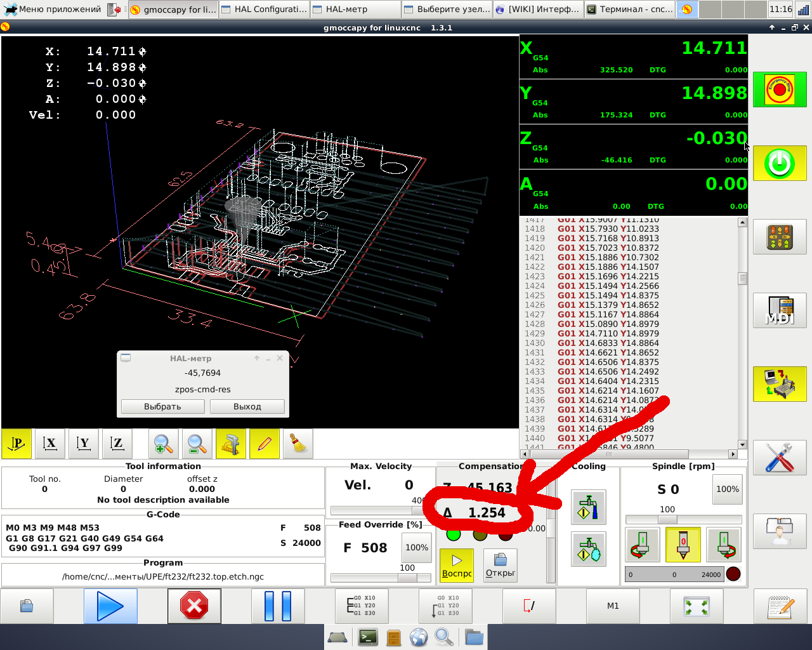Adjust the Feed Override slider

(x=379, y=578)
